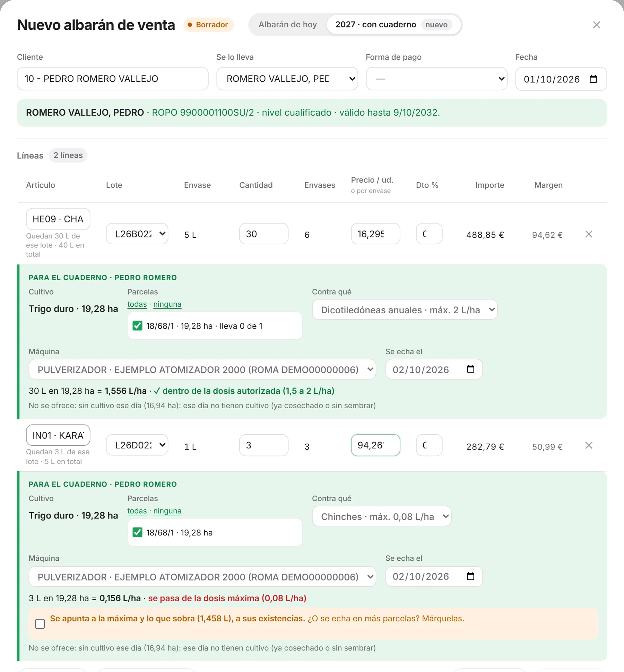
Task: Click ninguna link in the Dicotiledóneas block
Action: pos(167,304)
